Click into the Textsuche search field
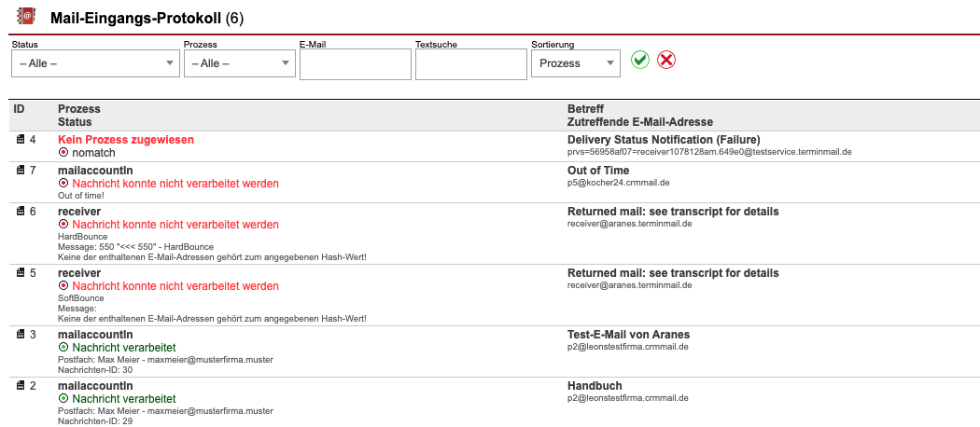This screenshot has height=427, width=980. (x=470, y=64)
